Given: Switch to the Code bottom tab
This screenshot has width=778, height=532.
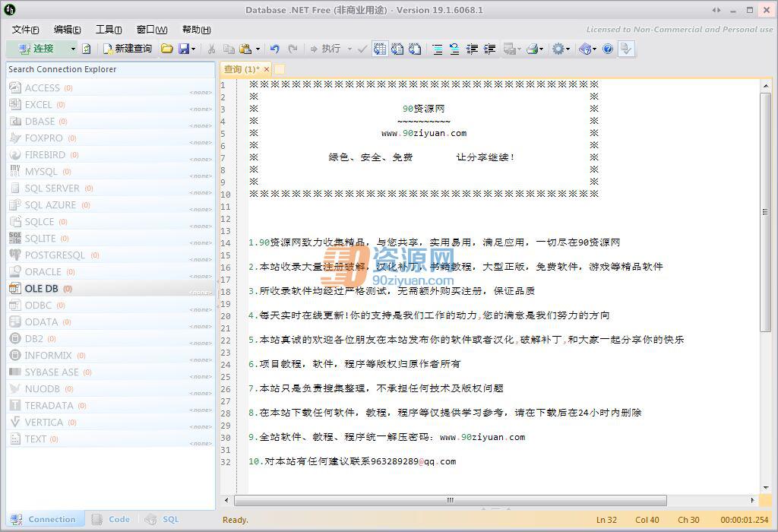Looking at the screenshot, I should pos(112,519).
